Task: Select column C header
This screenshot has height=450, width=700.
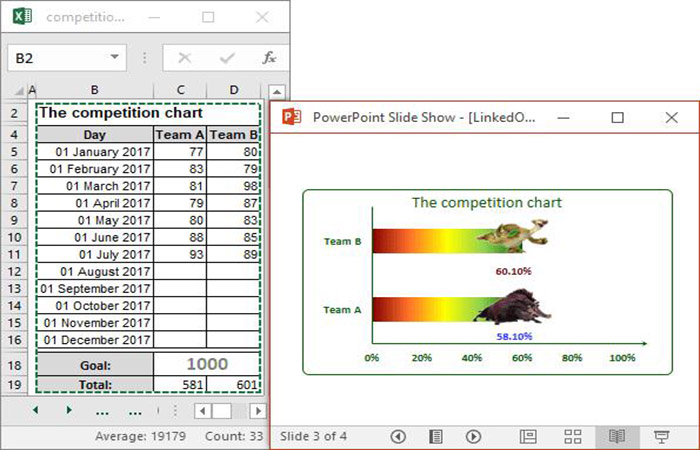Action: (180, 90)
